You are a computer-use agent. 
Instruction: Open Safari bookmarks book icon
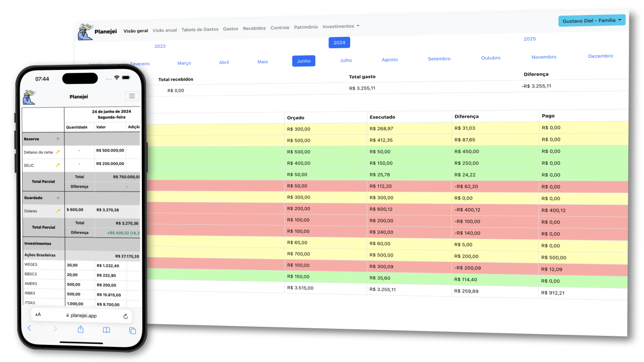tap(107, 330)
